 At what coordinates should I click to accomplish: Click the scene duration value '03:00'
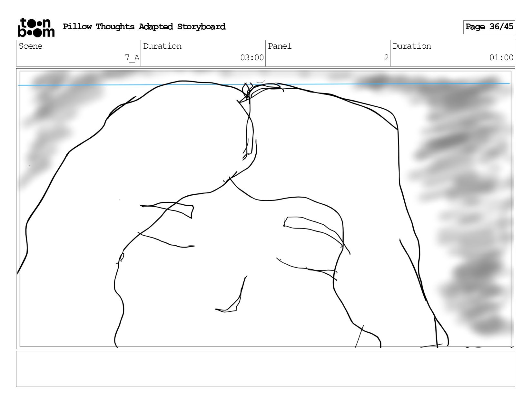pos(252,58)
